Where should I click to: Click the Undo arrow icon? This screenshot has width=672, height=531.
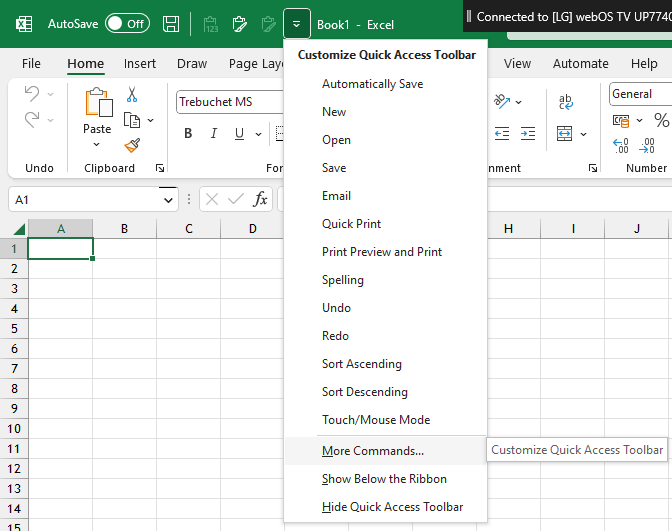tap(32, 93)
